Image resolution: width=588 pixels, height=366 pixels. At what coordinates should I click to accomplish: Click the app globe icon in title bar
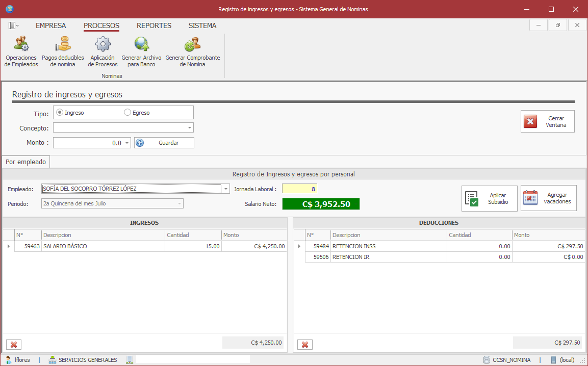[x=9, y=9]
